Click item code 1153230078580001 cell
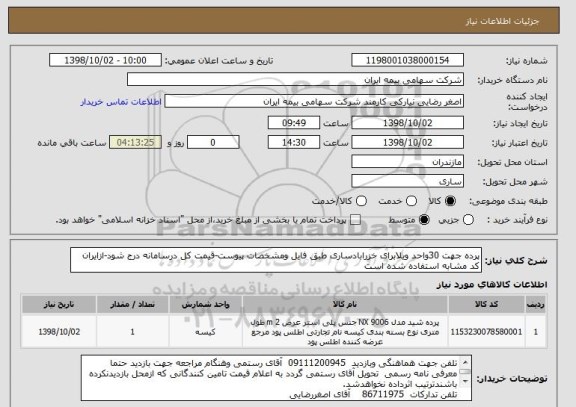Viewport: 576px width, 407px height. coord(486,332)
